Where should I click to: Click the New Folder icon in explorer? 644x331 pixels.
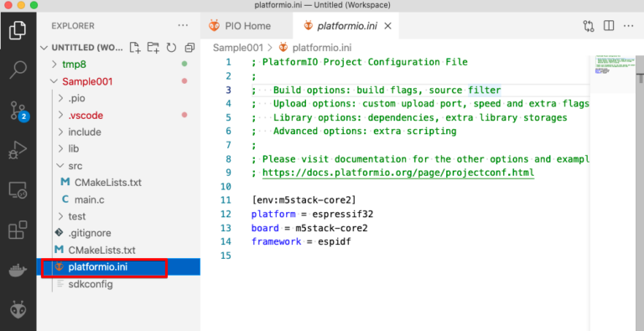coord(153,48)
